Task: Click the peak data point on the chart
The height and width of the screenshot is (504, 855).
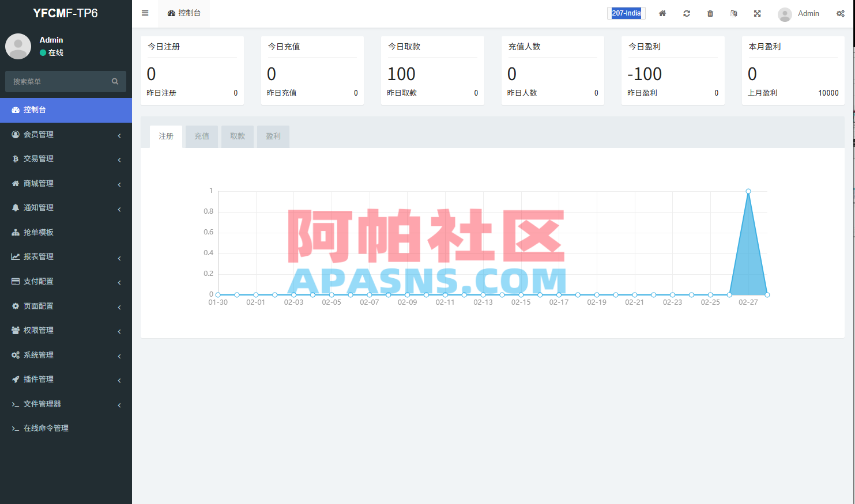Action: (x=748, y=191)
